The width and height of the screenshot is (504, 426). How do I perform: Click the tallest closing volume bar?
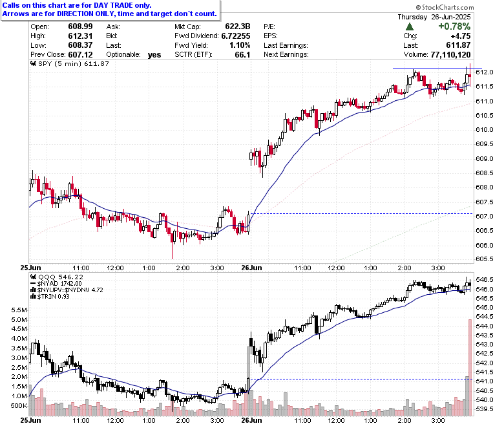[x=470, y=367]
